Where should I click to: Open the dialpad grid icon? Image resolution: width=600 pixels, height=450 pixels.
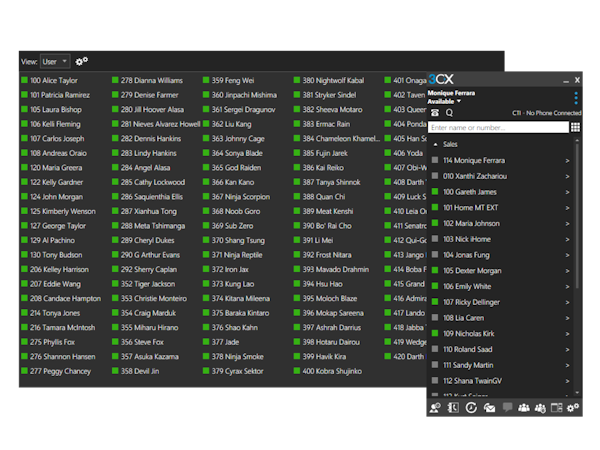(575, 127)
